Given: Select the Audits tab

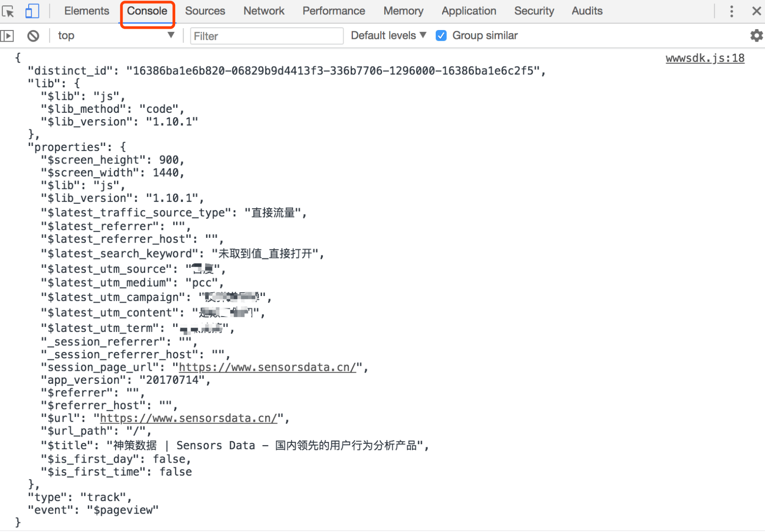Looking at the screenshot, I should point(587,11).
